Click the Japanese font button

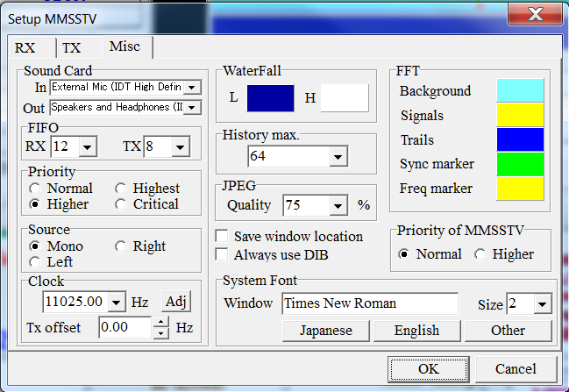(x=326, y=331)
